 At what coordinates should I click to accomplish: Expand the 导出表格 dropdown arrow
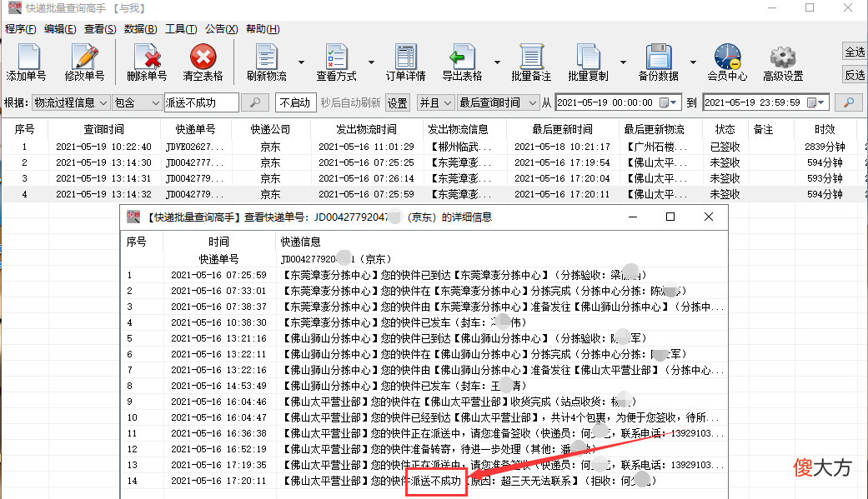497,62
